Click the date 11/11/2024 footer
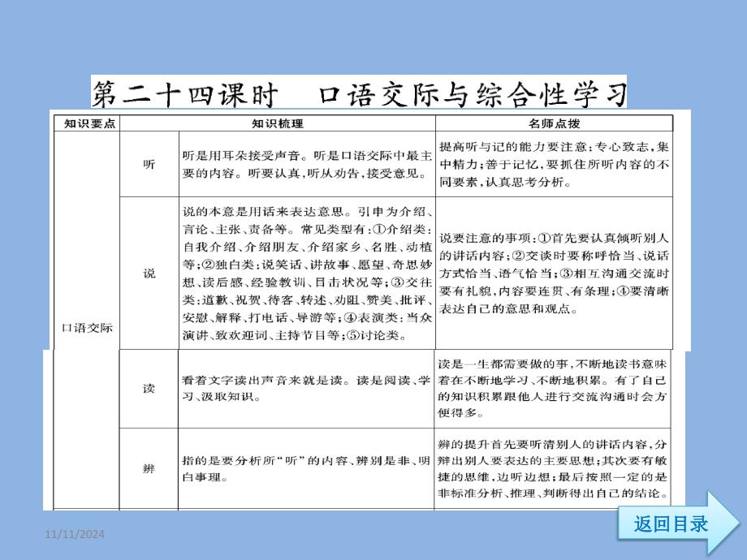The height and width of the screenshot is (560, 747). [75, 534]
